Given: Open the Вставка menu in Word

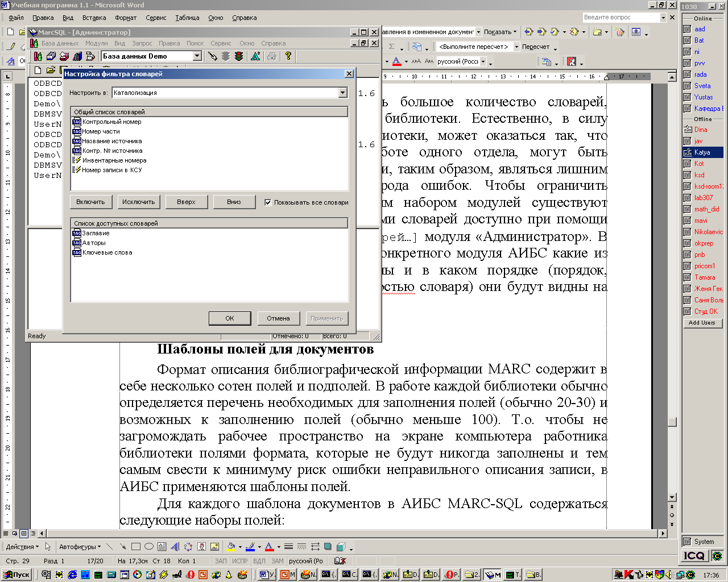Looking at the screenshot, I should (94, 18).
